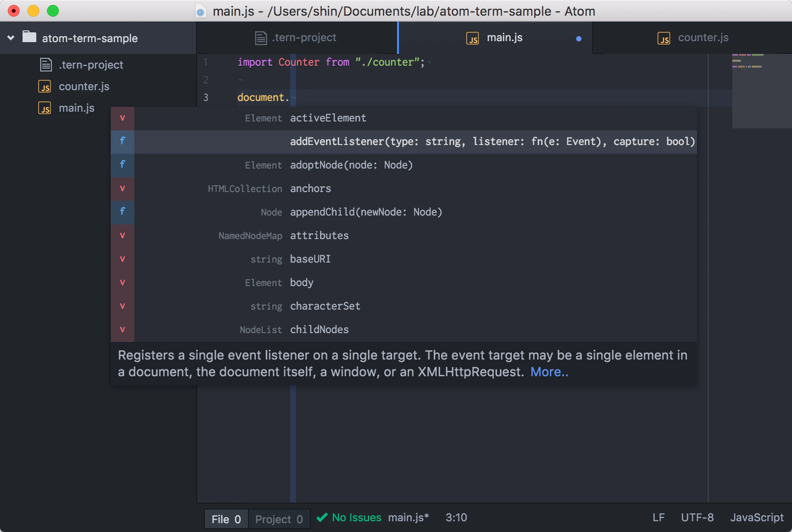Viewport: 792px width, 532px height.
Task: Change UTF-8 encoding selector
Action: tap(697, 518)
